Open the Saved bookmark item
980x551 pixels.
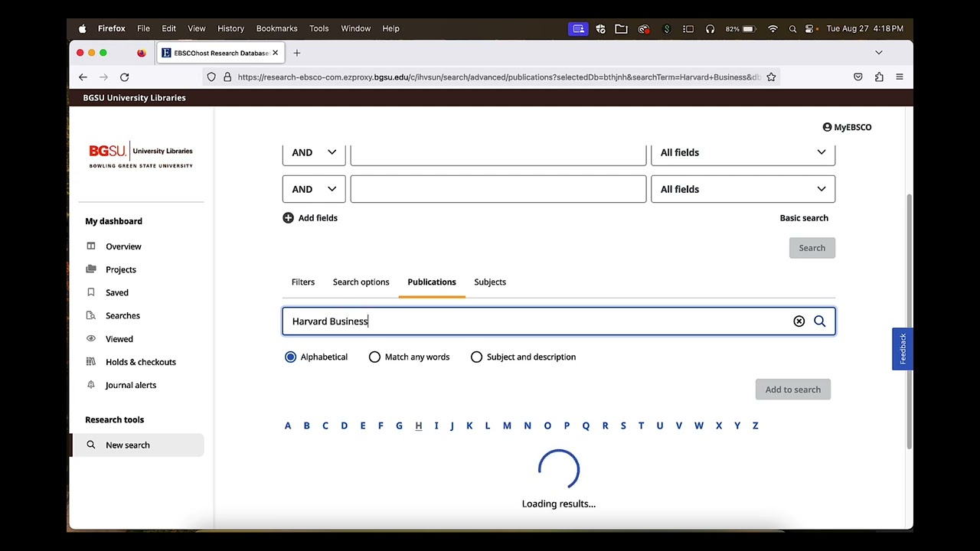click(x=117, y=292)
